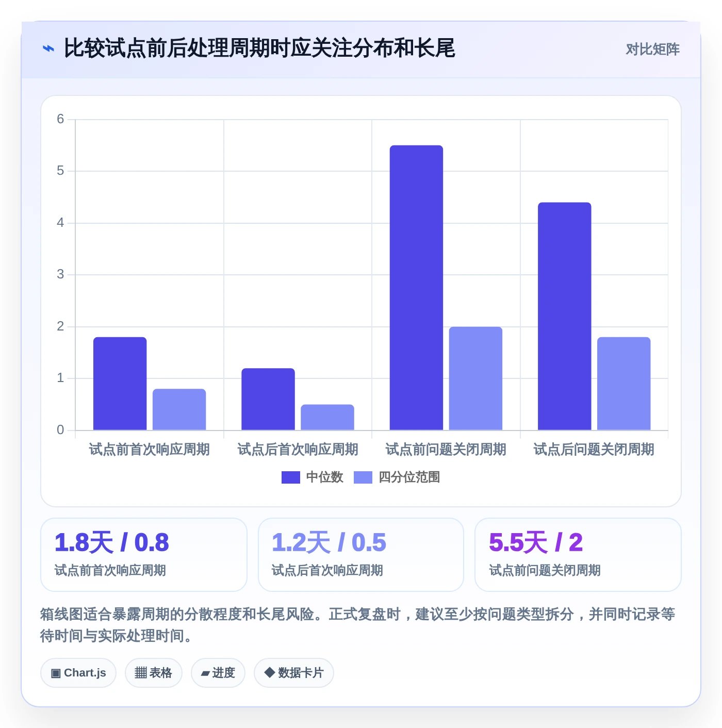Toggle the 中位数 legend swatch
Viewport: 722px width, 728px height.
[x=291, y=477]
